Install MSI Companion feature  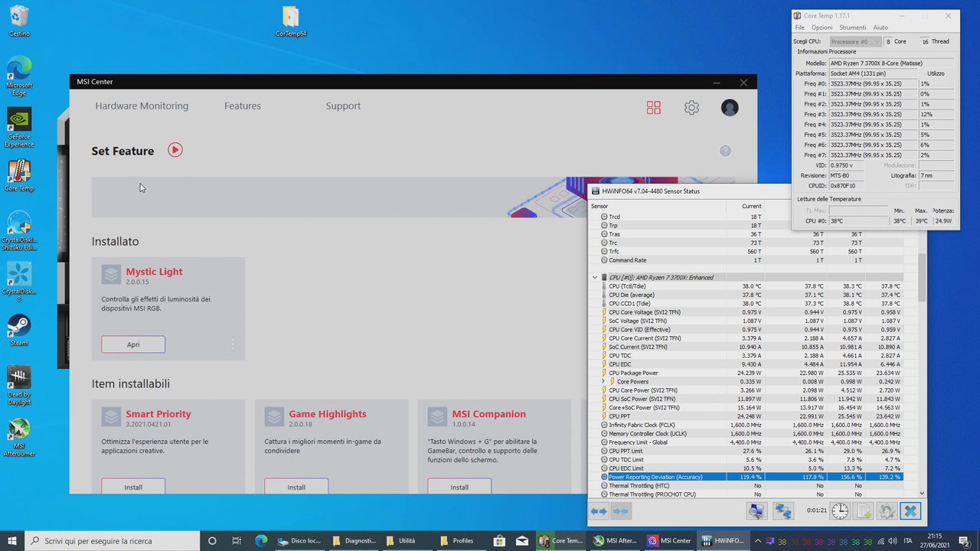459,487
